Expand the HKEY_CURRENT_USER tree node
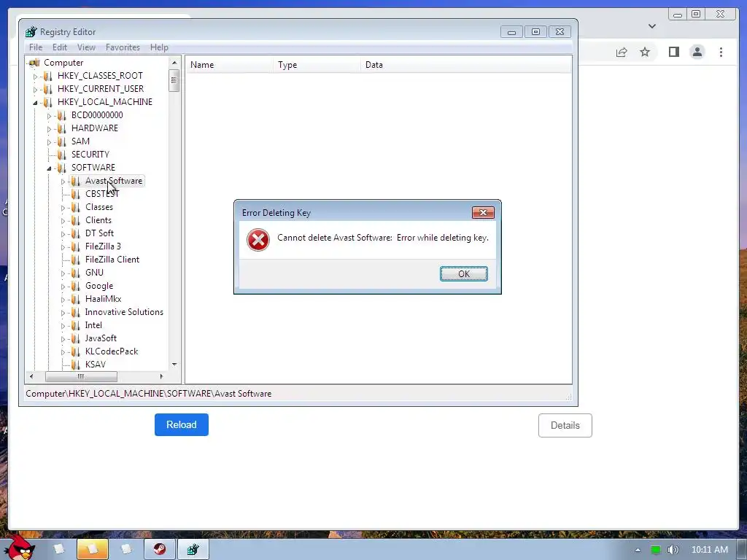Viewport: 747px width, 560px height. tap(35, 89)
